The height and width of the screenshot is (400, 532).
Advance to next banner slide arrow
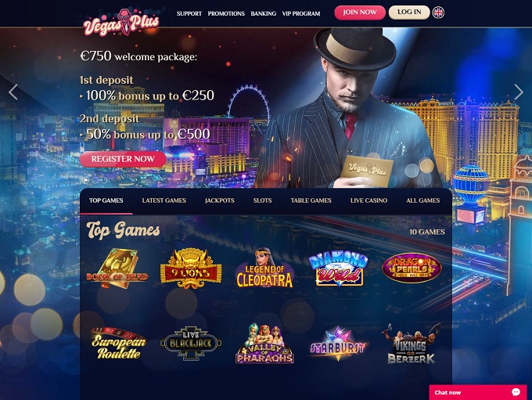tap(519, 92)
